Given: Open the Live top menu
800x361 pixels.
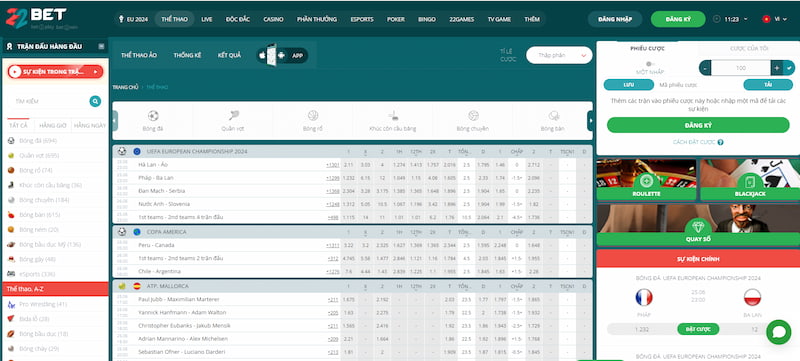Looking at the screenshot, I should click(x=207, y=19).
